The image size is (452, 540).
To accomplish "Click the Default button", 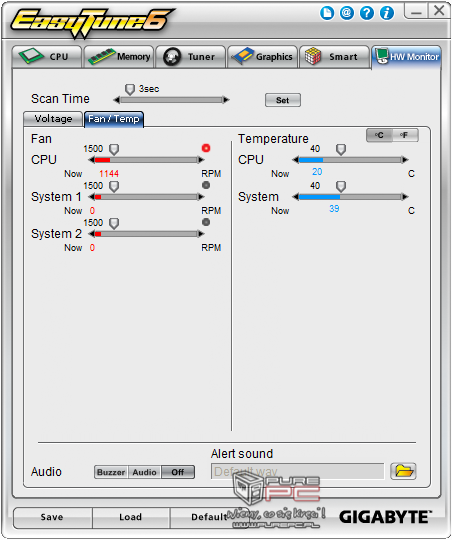I will pos(209,517).
